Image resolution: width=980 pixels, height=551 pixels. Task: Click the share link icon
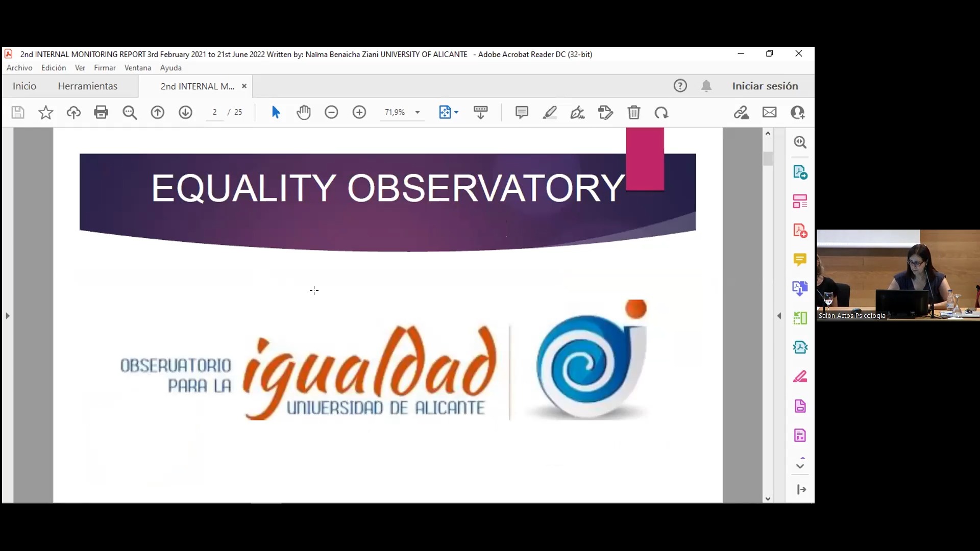coord(741,112)
